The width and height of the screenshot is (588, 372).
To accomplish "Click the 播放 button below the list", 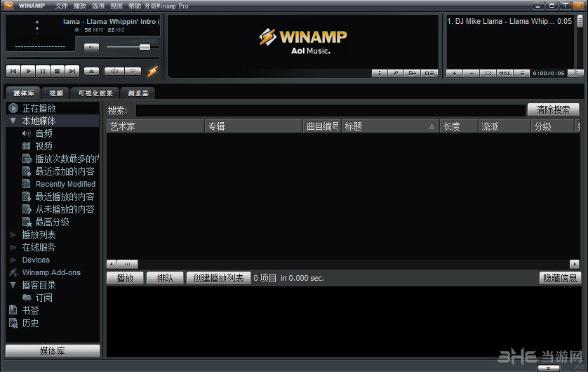I will (x=126, y=278).
